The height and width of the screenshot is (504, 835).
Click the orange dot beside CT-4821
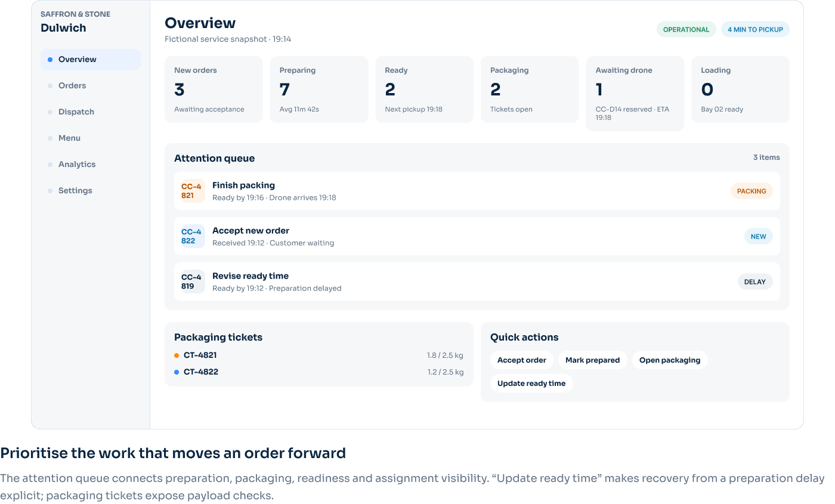[177, 355]
